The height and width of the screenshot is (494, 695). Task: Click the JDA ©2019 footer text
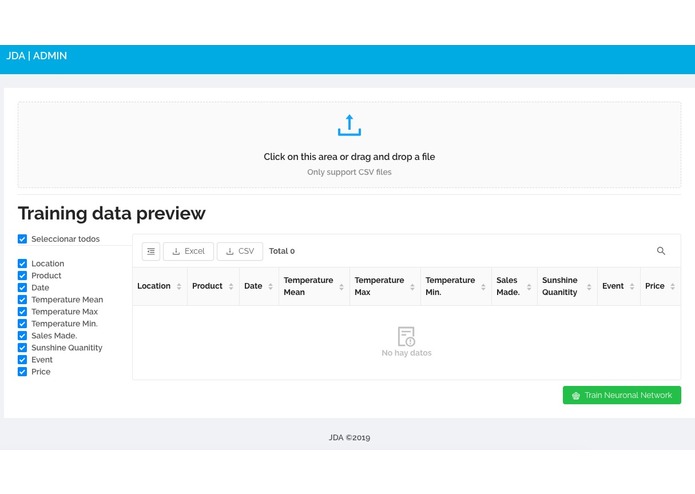click(349, 438)
